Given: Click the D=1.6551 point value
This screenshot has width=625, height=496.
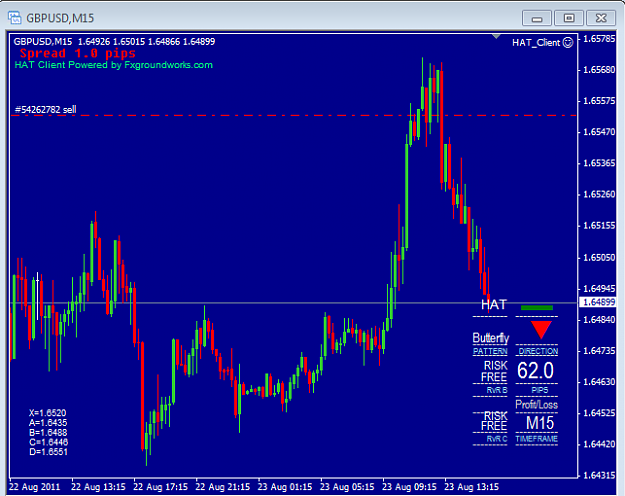Looking at the screenshot, I should 48,452.
